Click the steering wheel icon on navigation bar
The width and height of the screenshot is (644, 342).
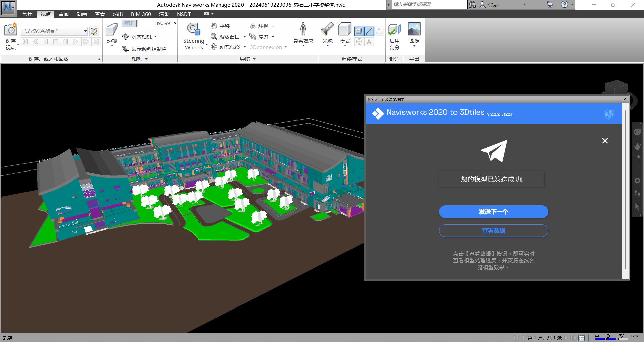637,132
